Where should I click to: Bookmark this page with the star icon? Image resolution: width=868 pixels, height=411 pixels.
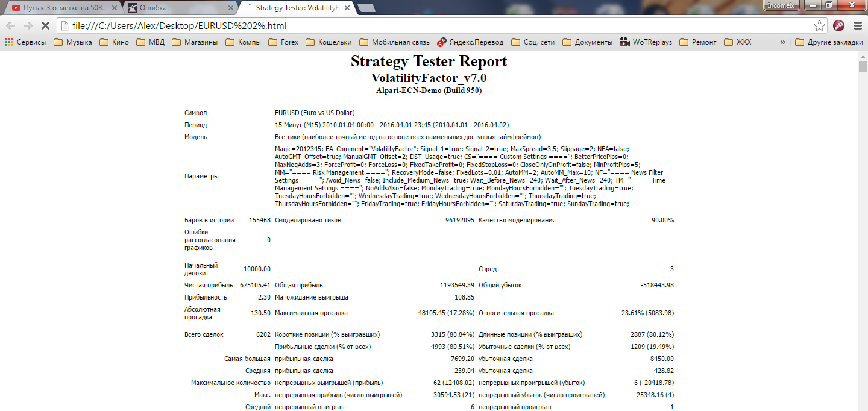tap(819, 26)
